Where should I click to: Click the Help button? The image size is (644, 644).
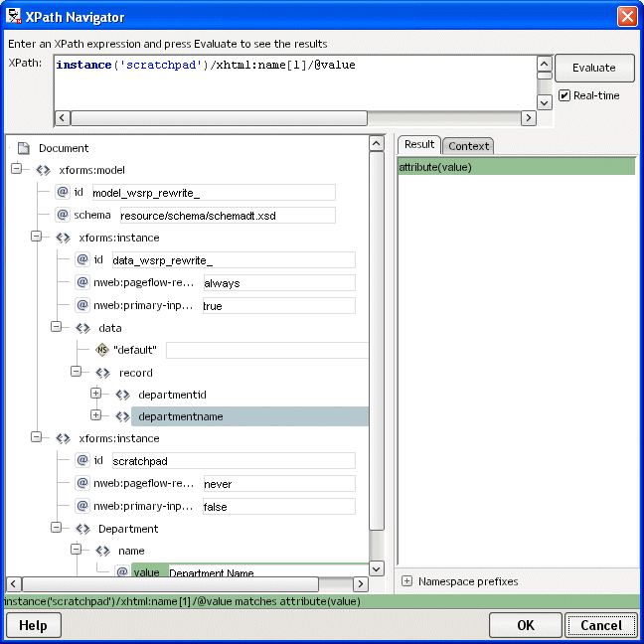[33, 625]
